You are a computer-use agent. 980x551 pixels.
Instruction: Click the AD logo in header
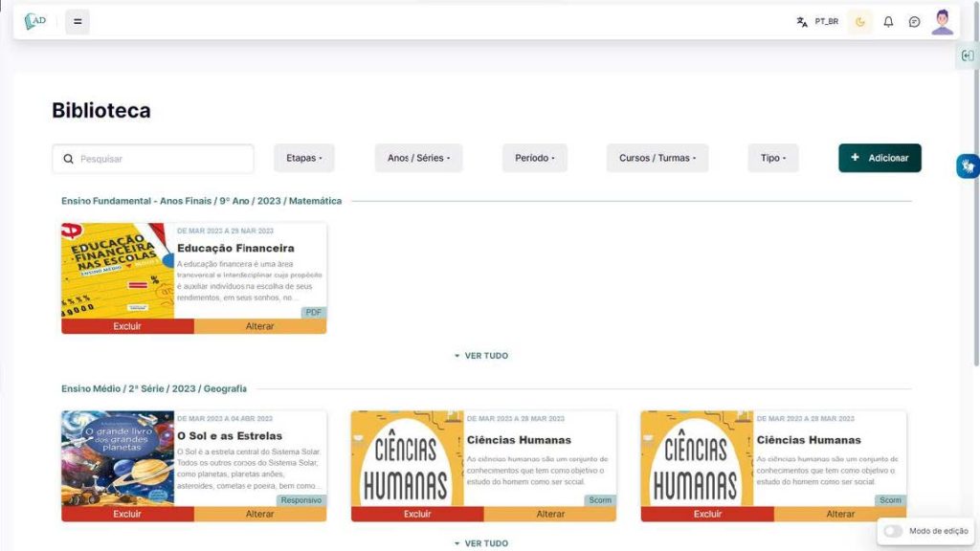(35, 21)
